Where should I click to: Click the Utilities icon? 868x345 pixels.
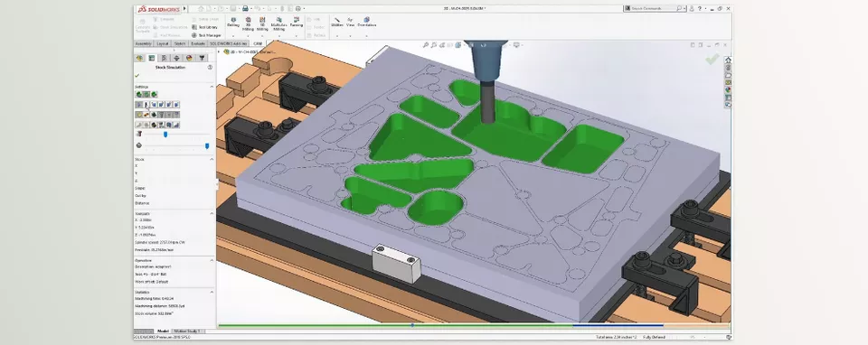tap(337, 20)
